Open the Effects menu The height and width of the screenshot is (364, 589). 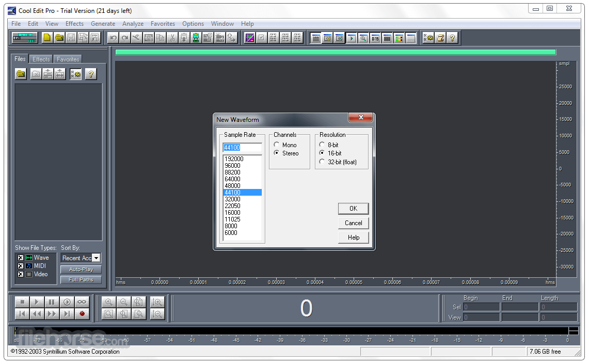click(74, 24)
